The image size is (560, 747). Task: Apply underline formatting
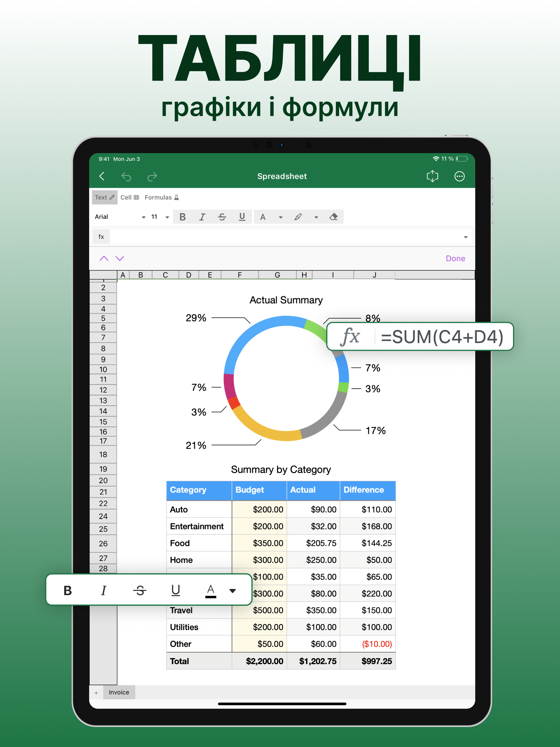pos(242,217)
